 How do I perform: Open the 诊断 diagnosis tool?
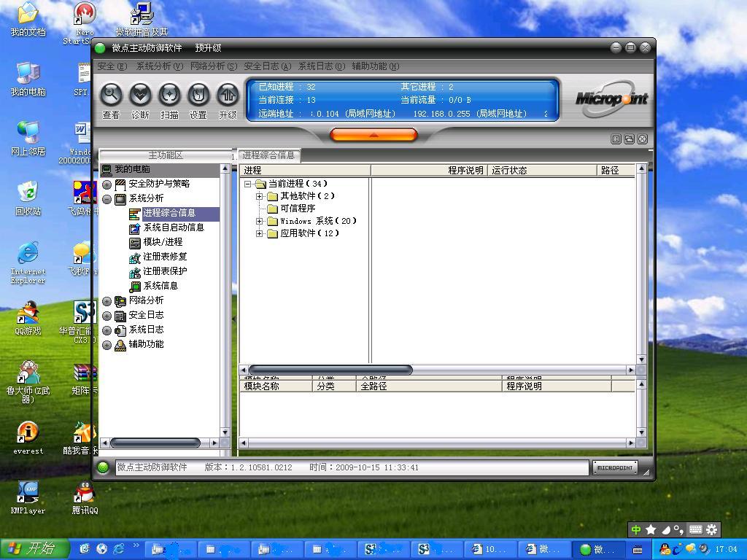pyautogui.click(x=141, y=96)
